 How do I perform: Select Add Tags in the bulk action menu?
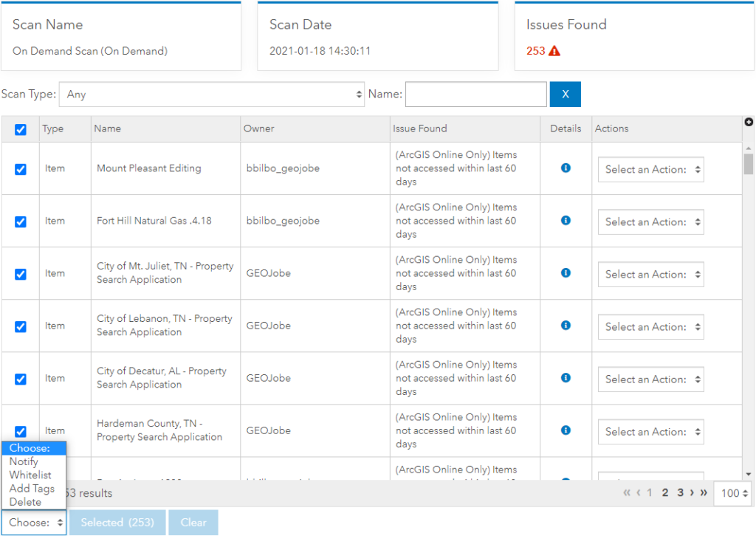(x=32, y=488)
